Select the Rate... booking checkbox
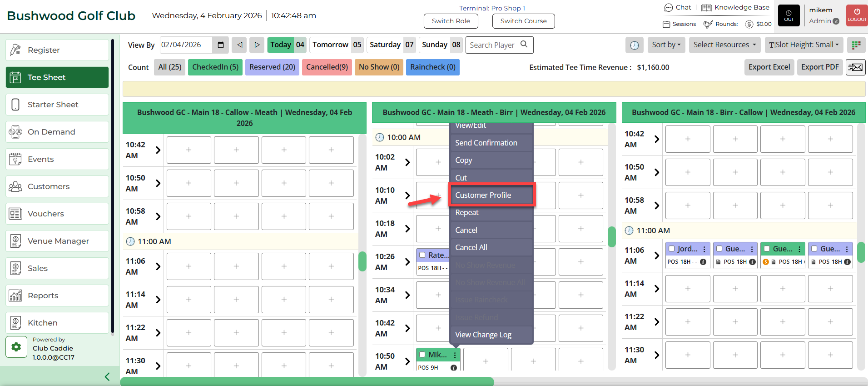Viewport: 868px width, 386px height. [x=422, y=255]
